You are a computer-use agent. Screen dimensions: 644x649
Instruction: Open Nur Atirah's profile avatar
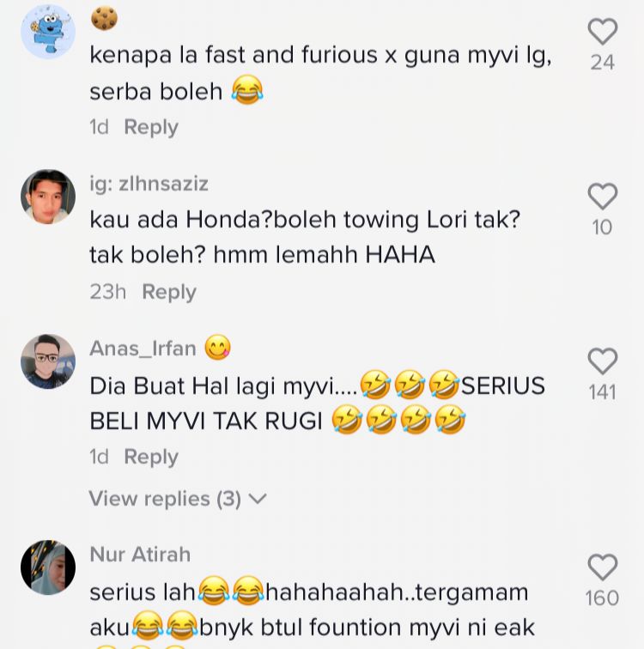[x=48, y=567]
